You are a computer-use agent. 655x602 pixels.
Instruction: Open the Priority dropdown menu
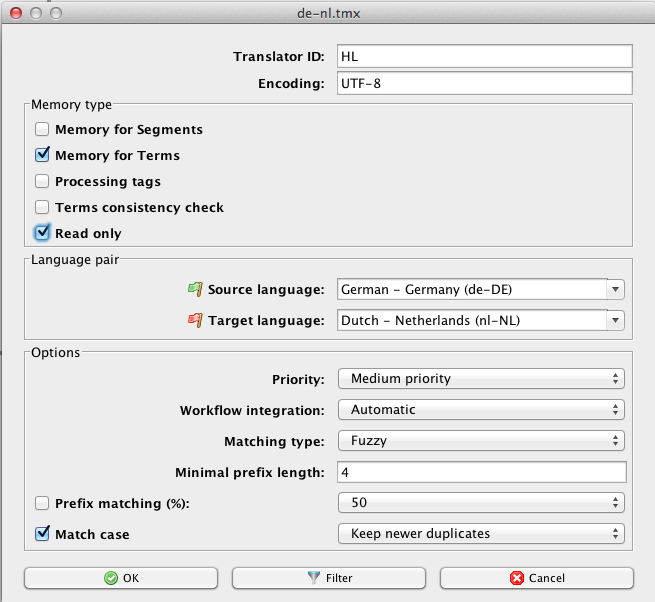[481, 379]
